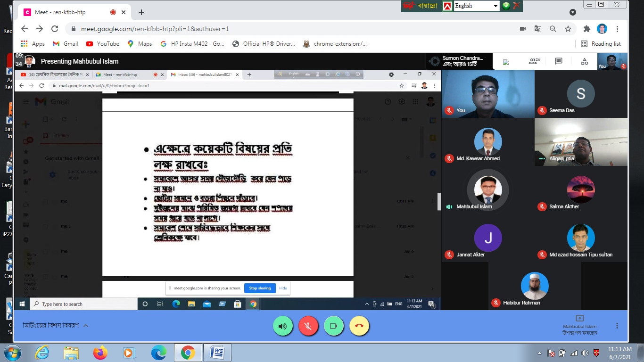The width and height of the screenshot is (644, 362).
Task: Open the English language dropdown
Action: click(x=495, y=6)
